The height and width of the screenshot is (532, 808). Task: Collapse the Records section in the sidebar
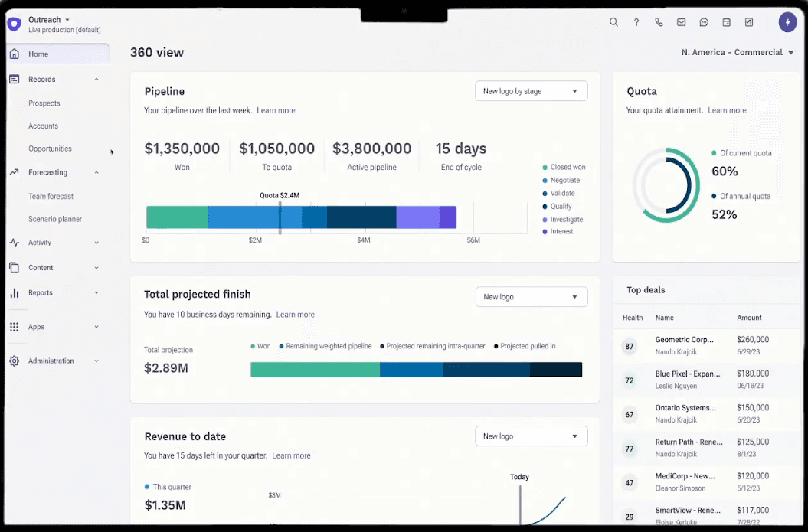[x=97, y=79]
